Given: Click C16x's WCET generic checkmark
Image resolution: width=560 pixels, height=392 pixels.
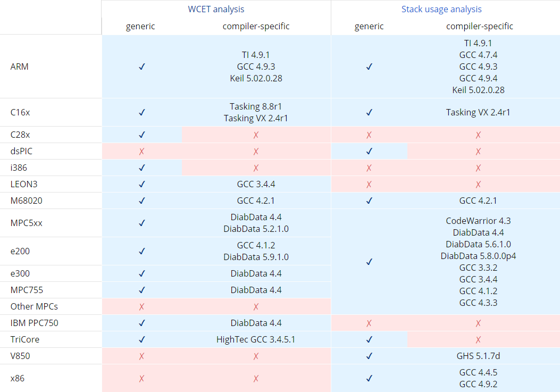Looking at the screenshot, I should [x=142, y=113].
